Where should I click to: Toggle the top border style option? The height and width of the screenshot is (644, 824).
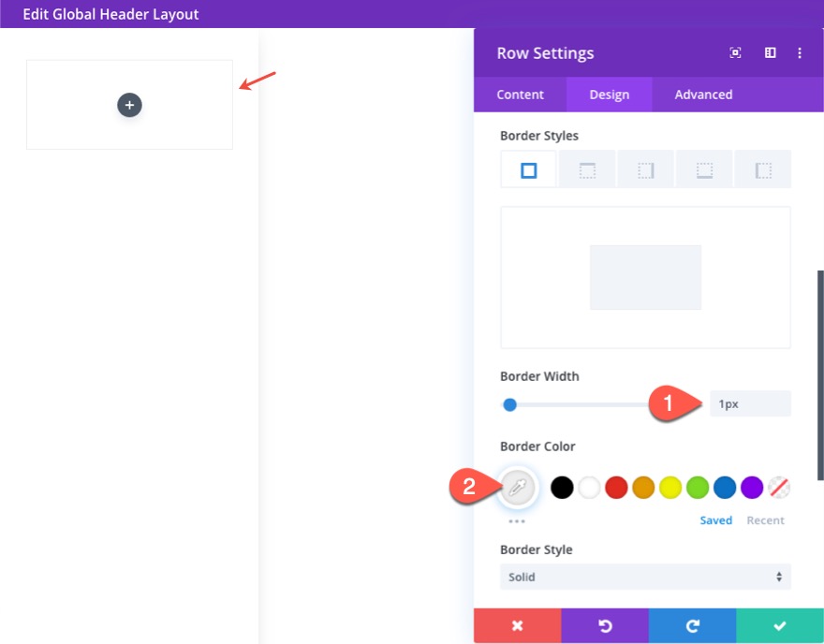587,169
